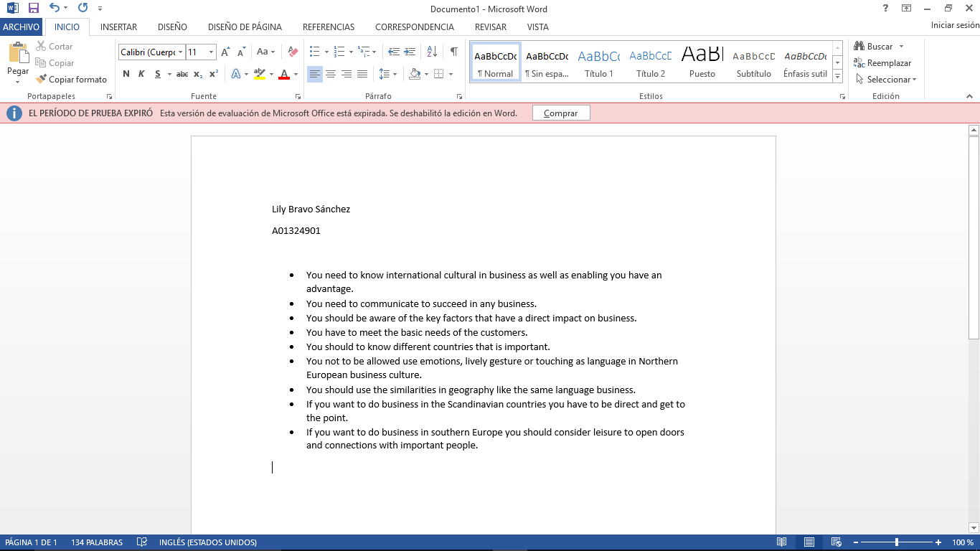Image resolution: width=980 pixels, height=551 pixels.
Task: Open the DISEÑO DE PÁGINA tab
Action: [x=245, y=27]
